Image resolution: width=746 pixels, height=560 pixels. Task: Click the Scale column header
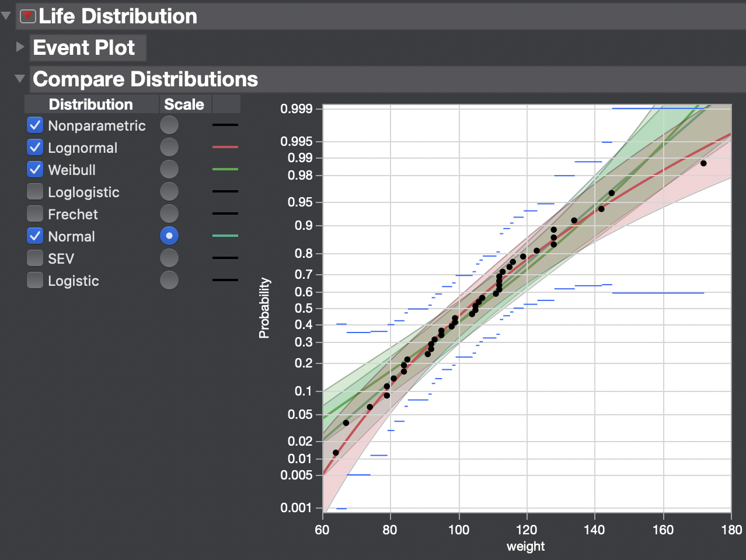(184, 104)
